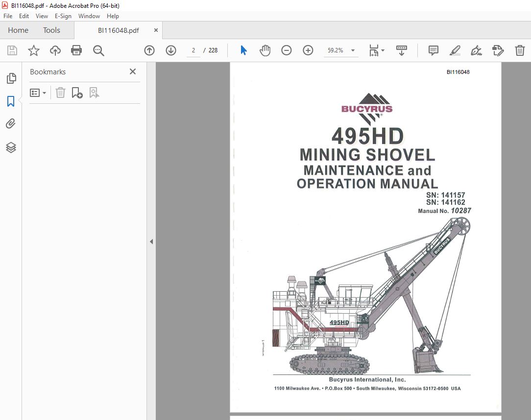531x420 pixels.
Task: Click the Fit page width icon
Action: (x=374, y=50)
